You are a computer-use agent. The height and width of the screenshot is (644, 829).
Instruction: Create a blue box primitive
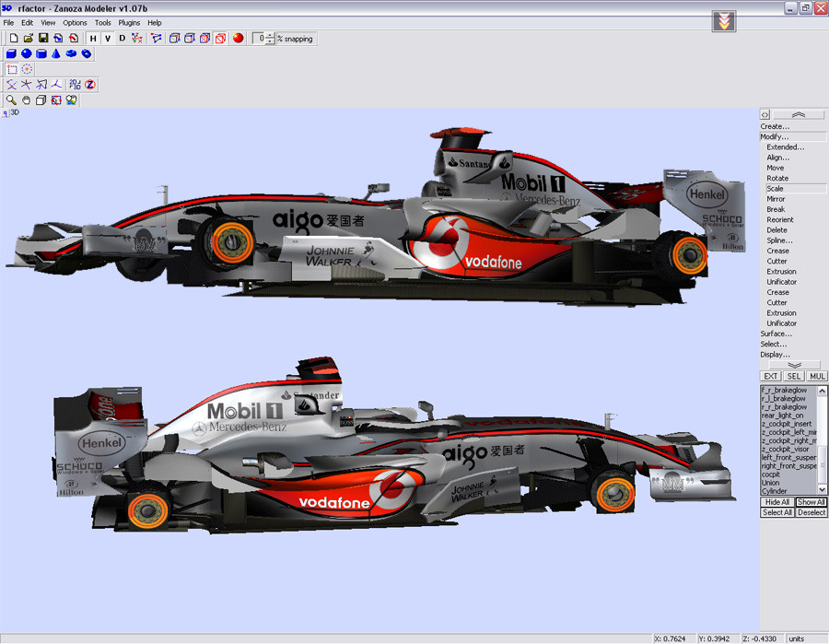click(x=11, y=53)
